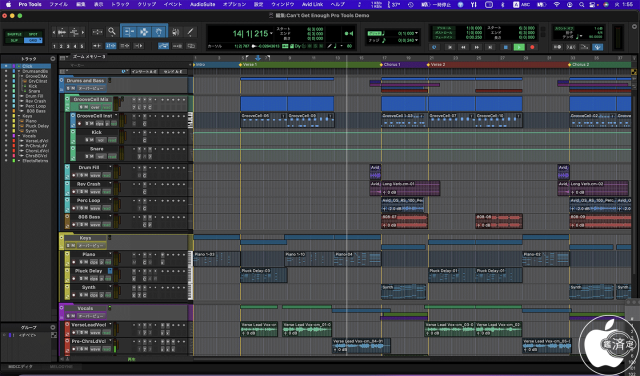Image resolution: width=640 pixels, height=376 pixels.
Task: Click the EffectsReturns green color strip
Action: coord(13,161)
